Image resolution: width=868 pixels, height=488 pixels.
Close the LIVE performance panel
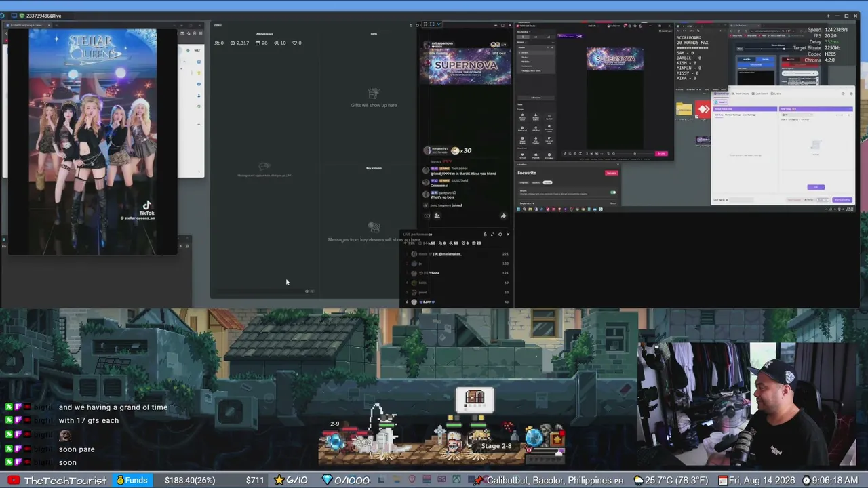click(508, 235)
